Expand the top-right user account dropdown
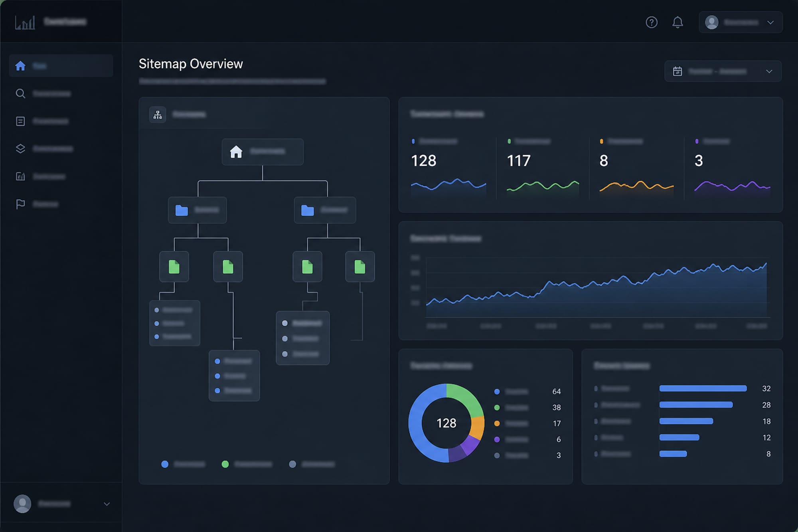798x532 pixels. (x=741, y=22)
